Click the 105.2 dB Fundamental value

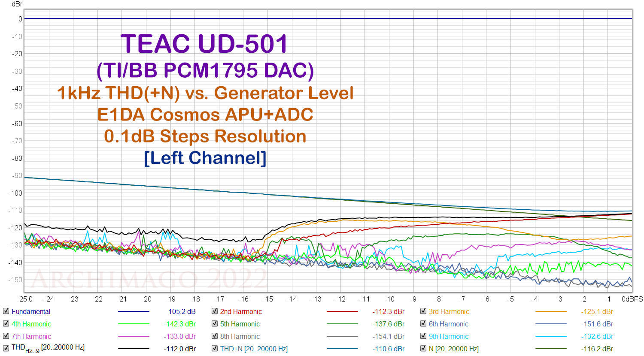[182, 312]
